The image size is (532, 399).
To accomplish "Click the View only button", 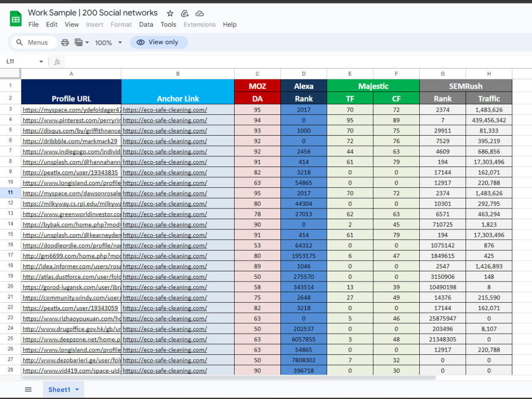I will [x=159, y=42].
